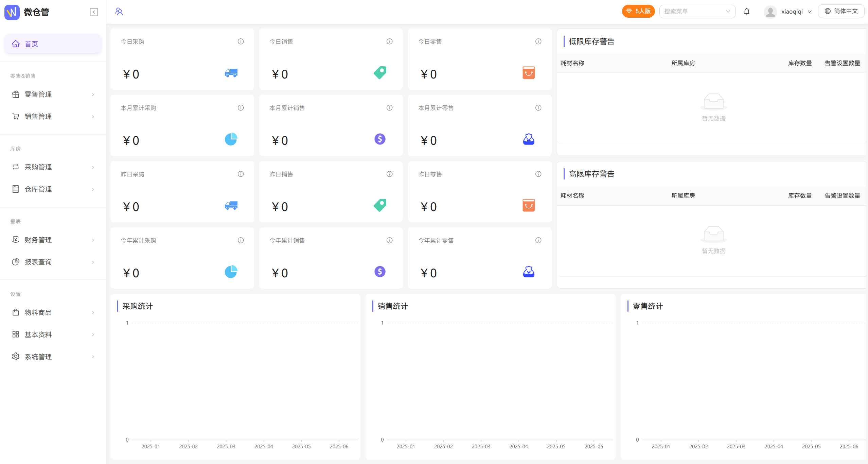Click the notification bell icon
868x464 pixels.
tap(746, 12)
